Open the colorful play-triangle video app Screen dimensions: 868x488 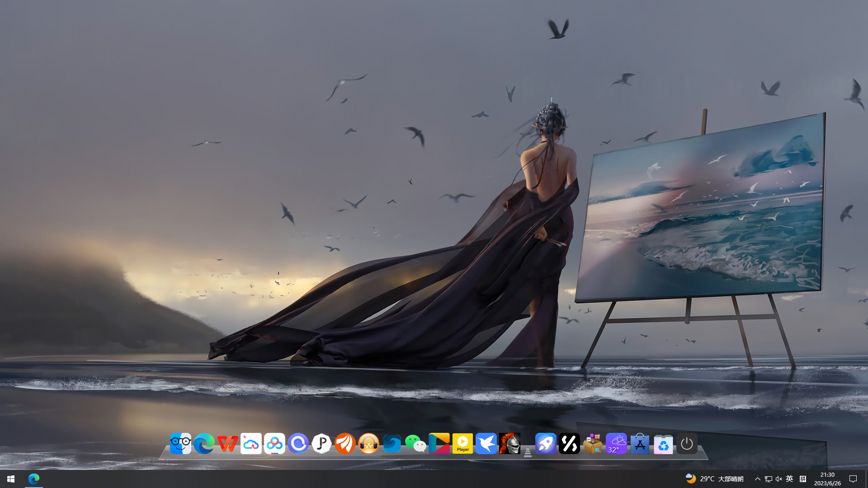(439, 444)
